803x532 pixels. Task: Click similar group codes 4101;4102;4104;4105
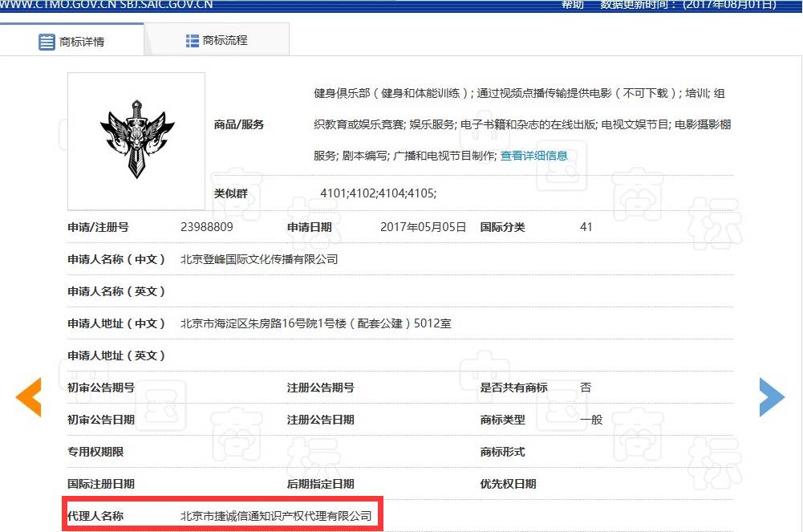[x=378, y=193]
